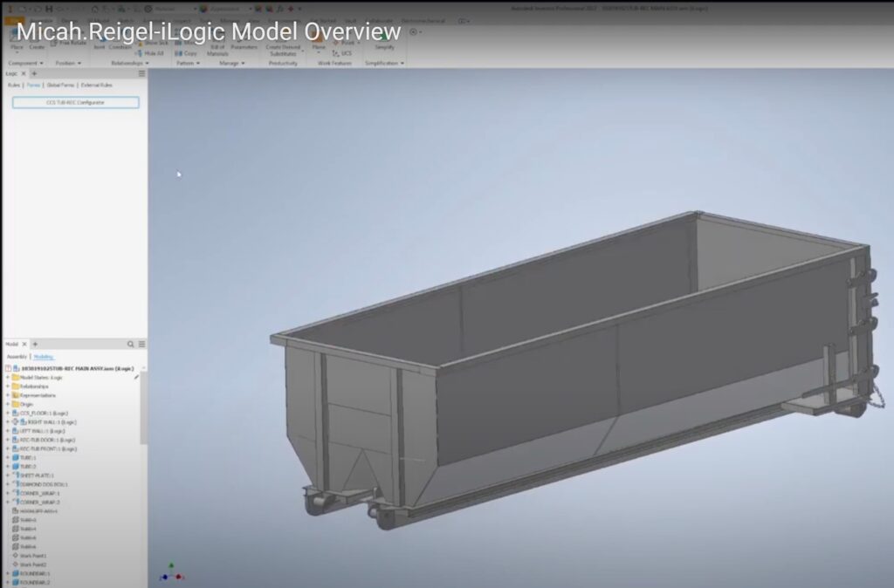Click the CCS TUB REC Configurator button

point(75,102)
